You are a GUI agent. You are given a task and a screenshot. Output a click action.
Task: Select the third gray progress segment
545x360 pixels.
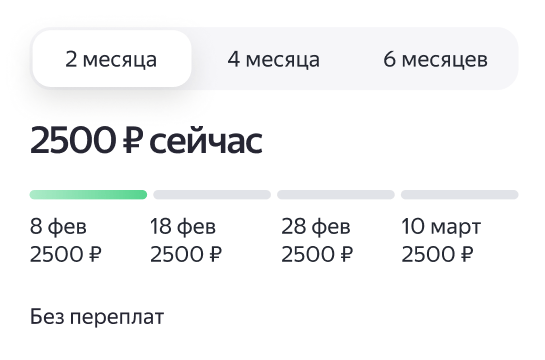click(336, 195)
